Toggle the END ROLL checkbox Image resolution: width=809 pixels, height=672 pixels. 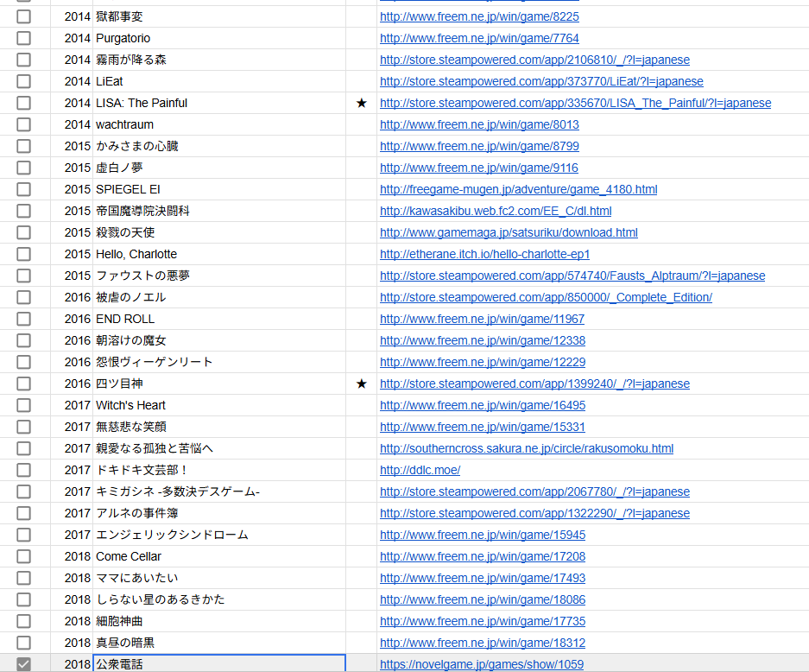23,319
